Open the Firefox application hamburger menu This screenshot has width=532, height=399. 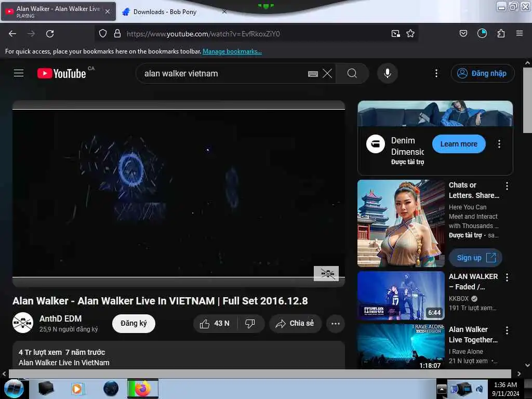pos(520,33)
